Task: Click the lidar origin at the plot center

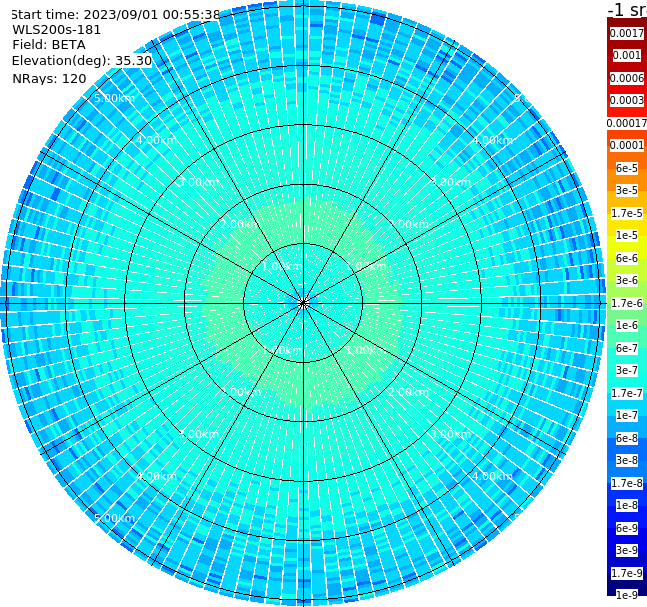Action: 303,303
